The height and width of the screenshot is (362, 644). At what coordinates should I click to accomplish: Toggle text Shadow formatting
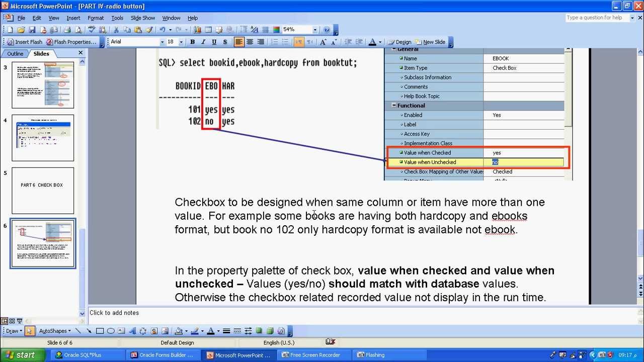click(225, 42)
